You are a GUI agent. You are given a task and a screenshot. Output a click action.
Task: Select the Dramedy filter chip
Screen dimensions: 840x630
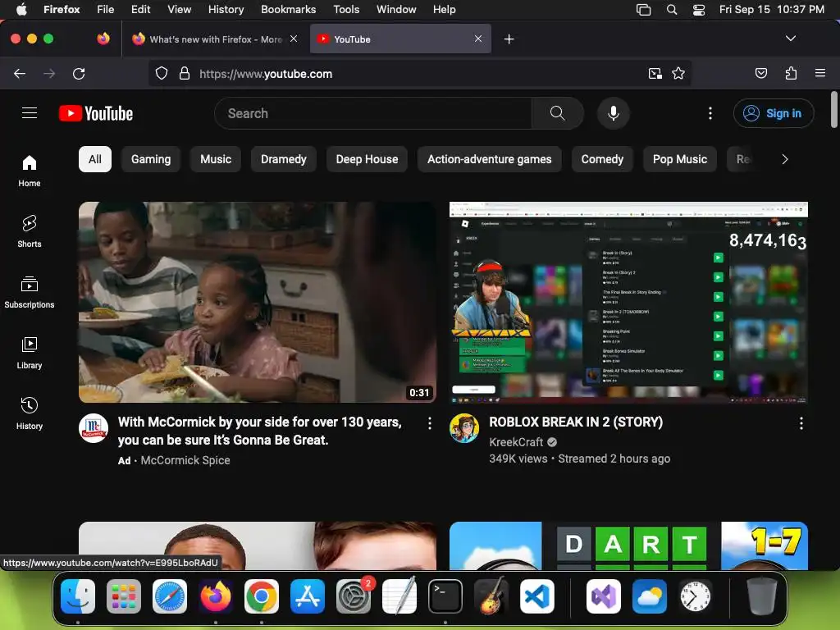(283, 159)
